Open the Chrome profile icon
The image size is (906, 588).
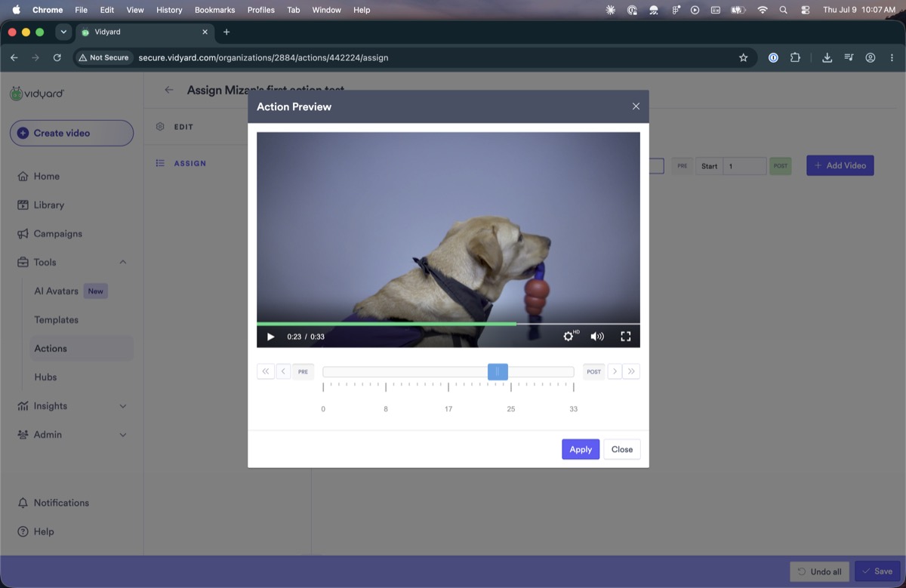[x=871, y=57]
